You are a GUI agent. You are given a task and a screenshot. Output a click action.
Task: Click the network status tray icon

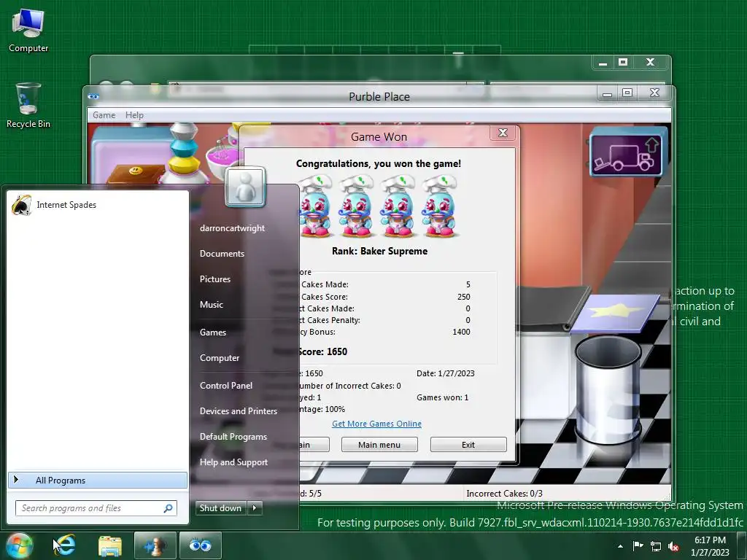click(x=656, y=546)
